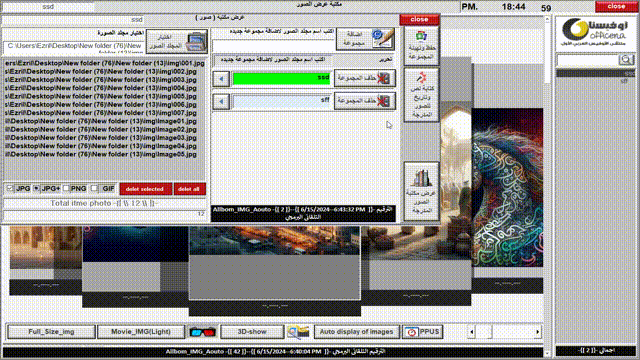This screenshot has height=360, width=640.
Task: Click the Full_Size_img button
Action: point(51,332)
